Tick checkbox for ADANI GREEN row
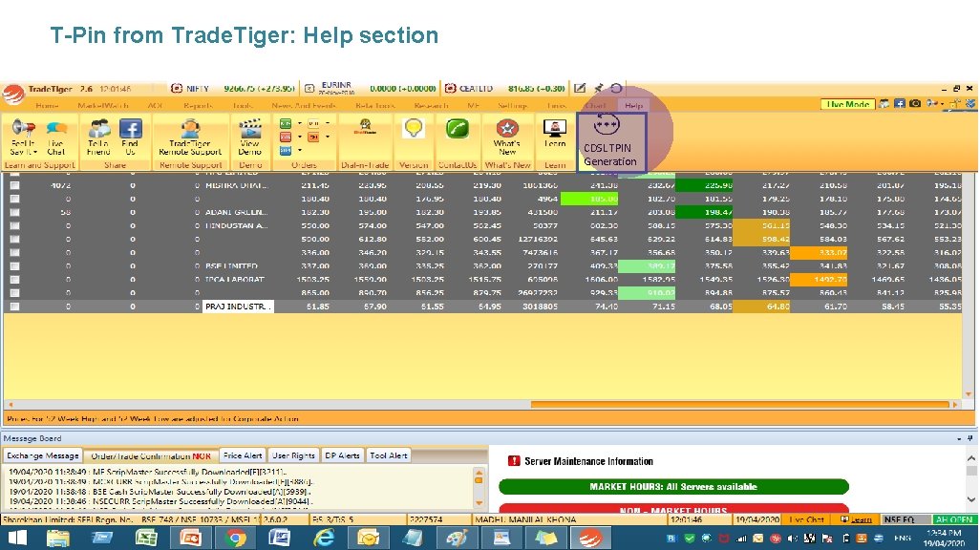This screenshot has height=550, width=980. click(x=14, y=213)
